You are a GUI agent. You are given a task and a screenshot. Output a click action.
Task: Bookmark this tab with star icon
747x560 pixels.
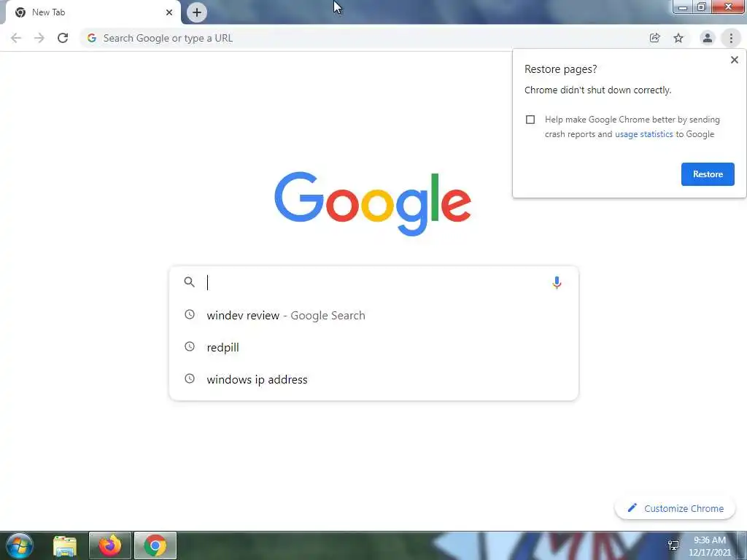click(x=678, y=38)
